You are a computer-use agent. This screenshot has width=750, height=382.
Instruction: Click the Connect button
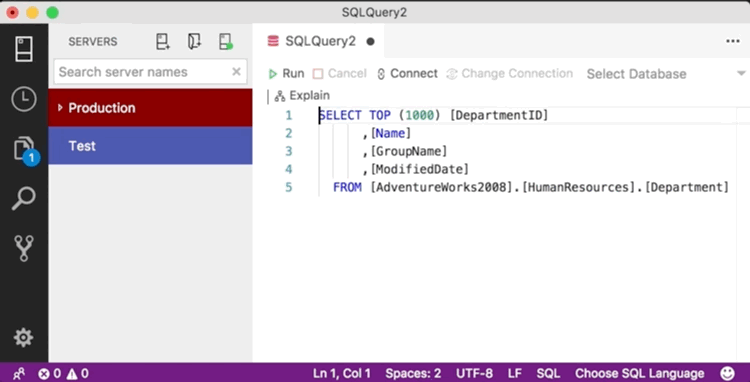click(407, 74)
